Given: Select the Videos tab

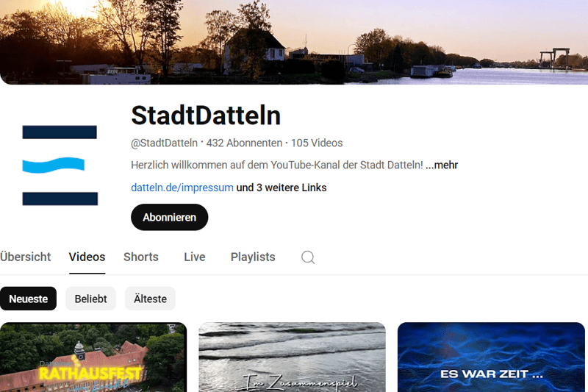Looking at the screenshot, I should tap(87, 257).
